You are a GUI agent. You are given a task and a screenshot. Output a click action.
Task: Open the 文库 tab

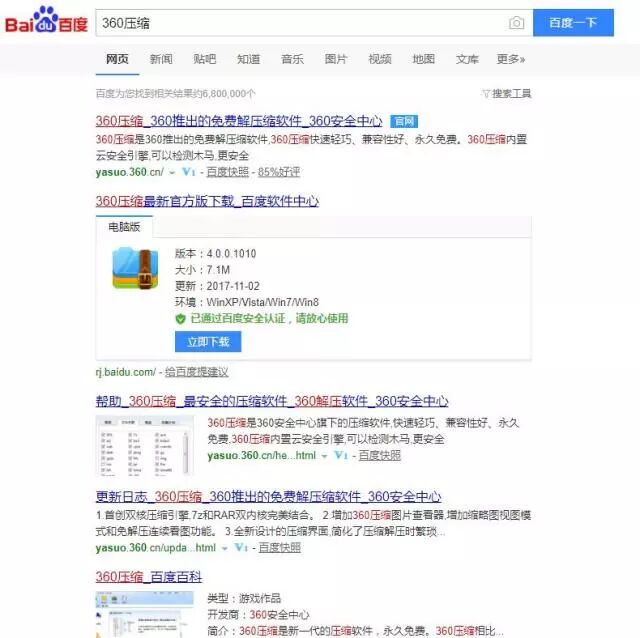[467, 60]
